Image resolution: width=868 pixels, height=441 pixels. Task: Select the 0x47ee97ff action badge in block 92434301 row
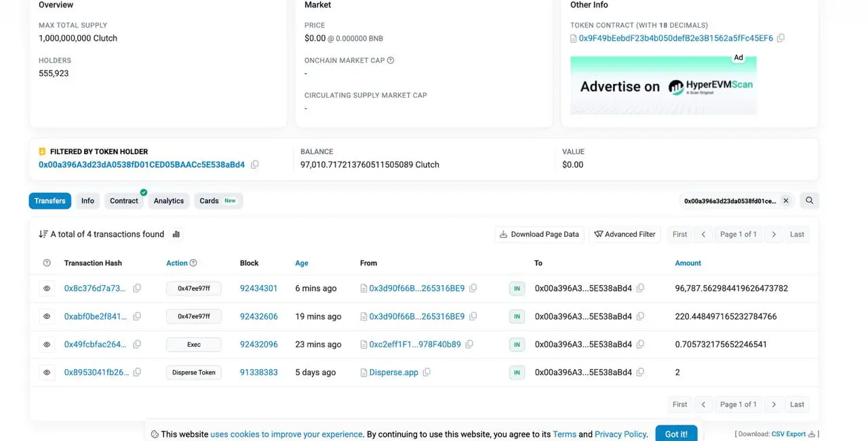click(x=194, y=288)
